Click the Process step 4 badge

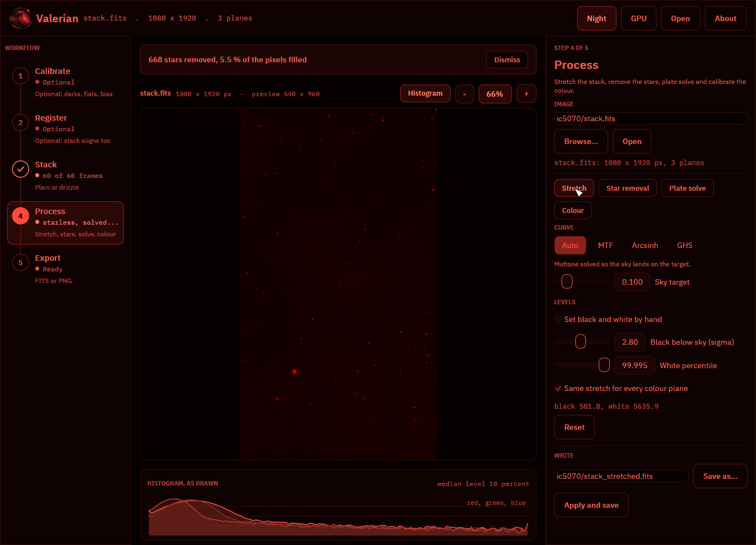[x=21, y=216]
